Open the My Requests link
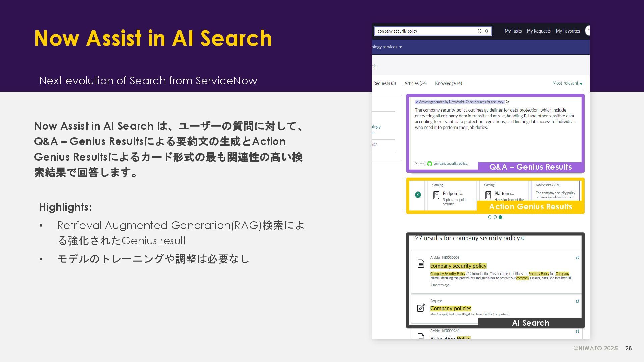 click(x=538, y=31)
